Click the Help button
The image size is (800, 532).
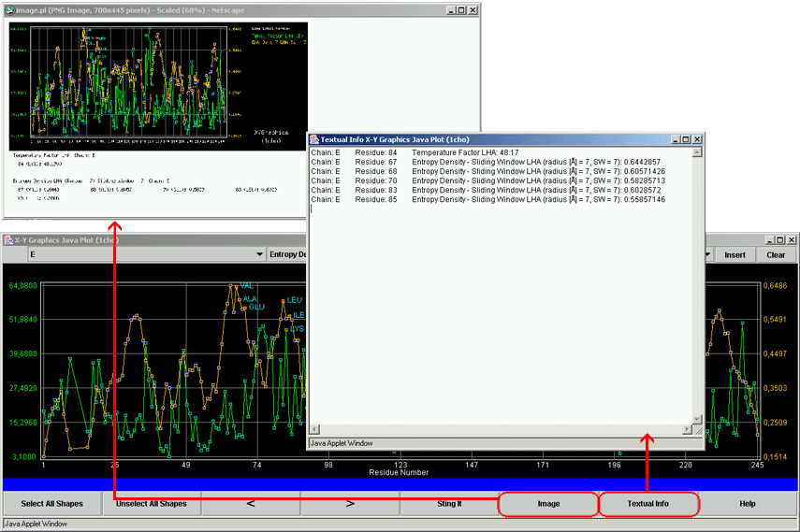coord(747,504)
